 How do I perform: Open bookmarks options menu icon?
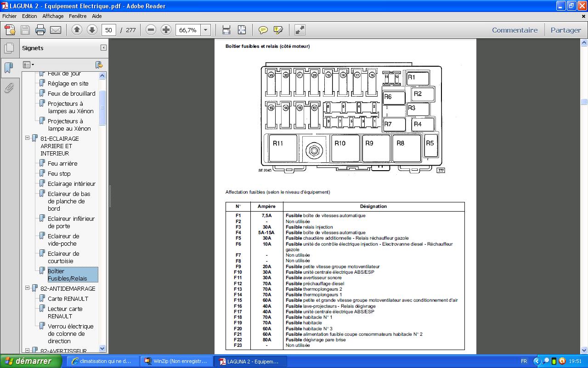28,65
